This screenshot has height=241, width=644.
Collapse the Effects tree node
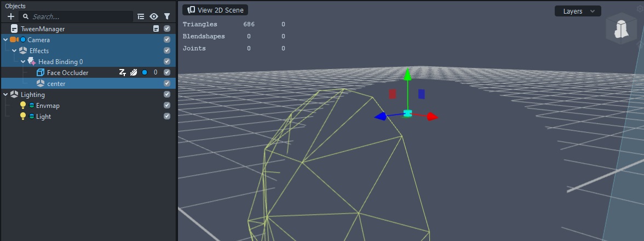coord(14,51)
